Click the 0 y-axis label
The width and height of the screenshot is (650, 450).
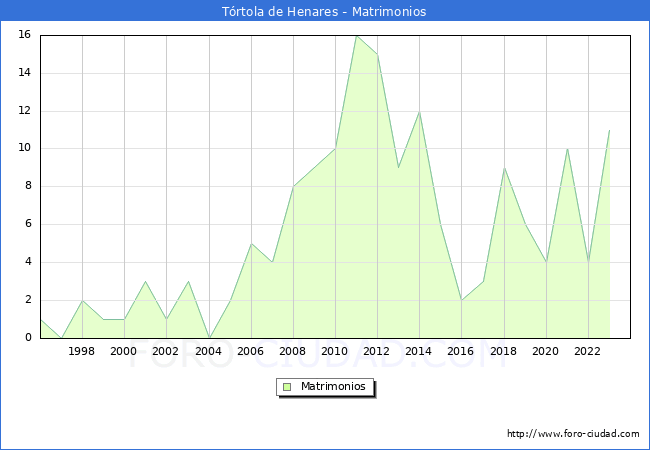[x=28, y=337]
